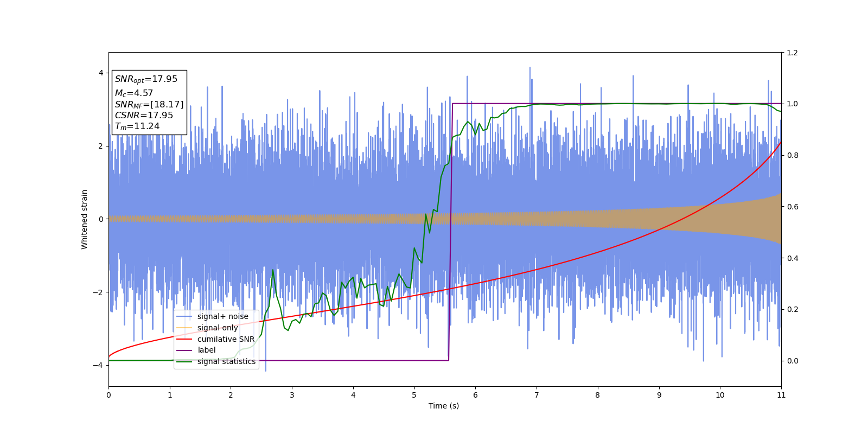
Task: Click the blue signal+ noise legend line
Action: click(184, 316)
